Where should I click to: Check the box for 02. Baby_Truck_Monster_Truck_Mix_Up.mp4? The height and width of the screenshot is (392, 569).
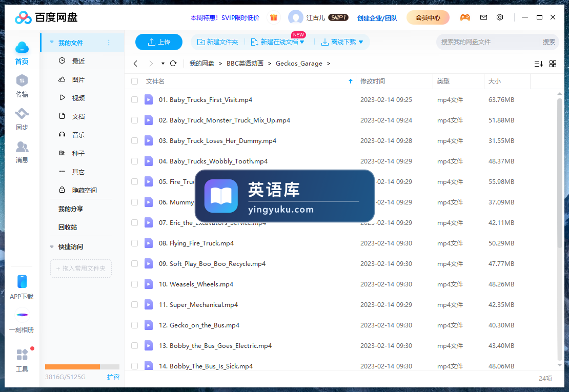tap(135, 120)
